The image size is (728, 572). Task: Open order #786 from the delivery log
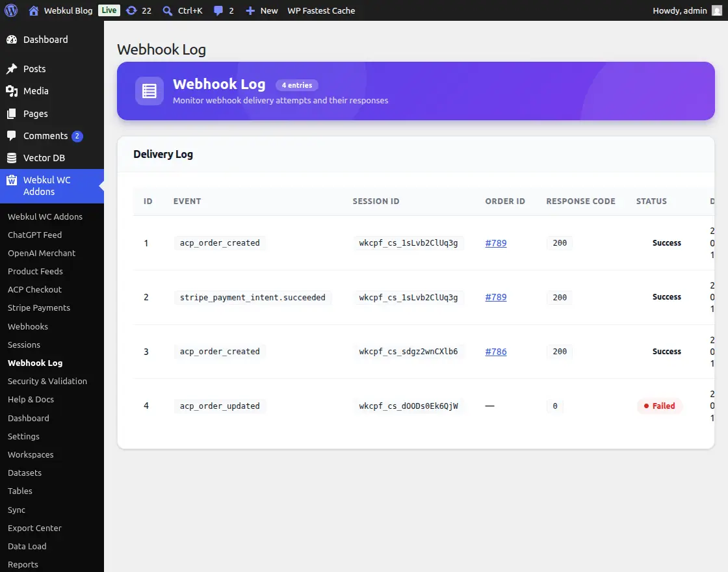tap(495, 352)
